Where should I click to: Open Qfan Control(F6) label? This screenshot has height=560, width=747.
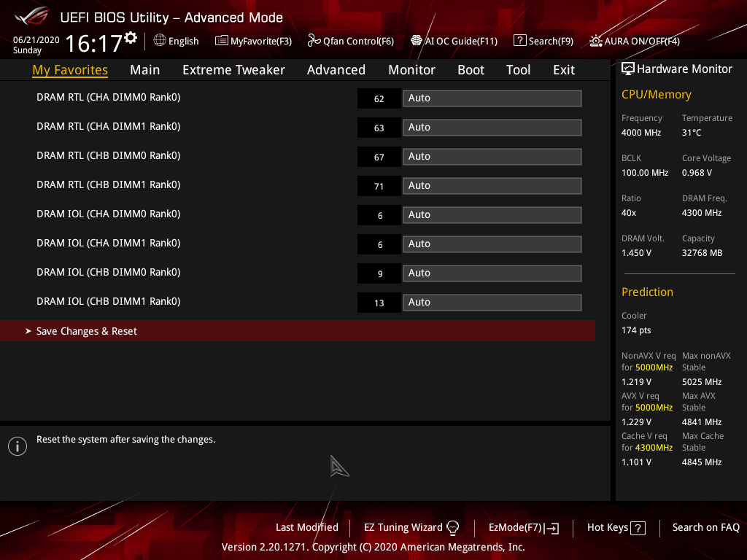pyautogui.click(x=358, y=42)
